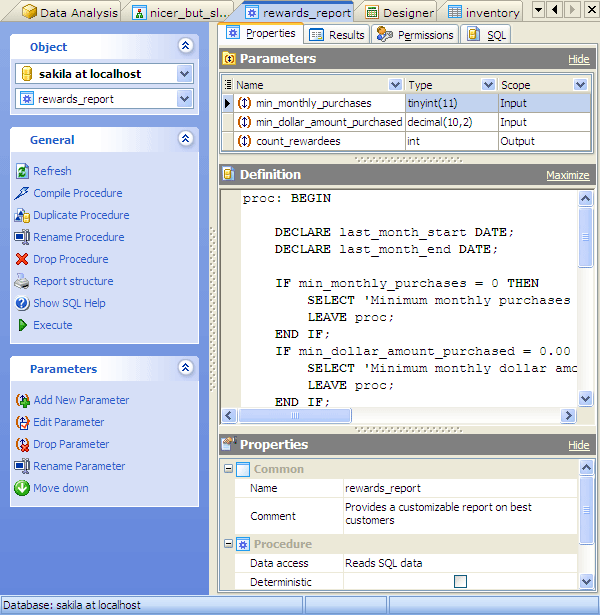Open the rewards_report object dropdown
Viewport: 600px width, 615px height.
pyautogui.click(x=184, y=98)
